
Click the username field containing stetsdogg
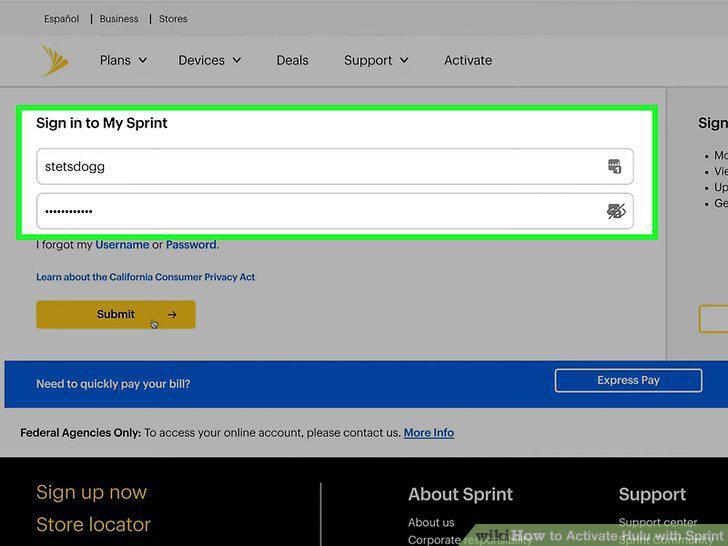[335, 166]
